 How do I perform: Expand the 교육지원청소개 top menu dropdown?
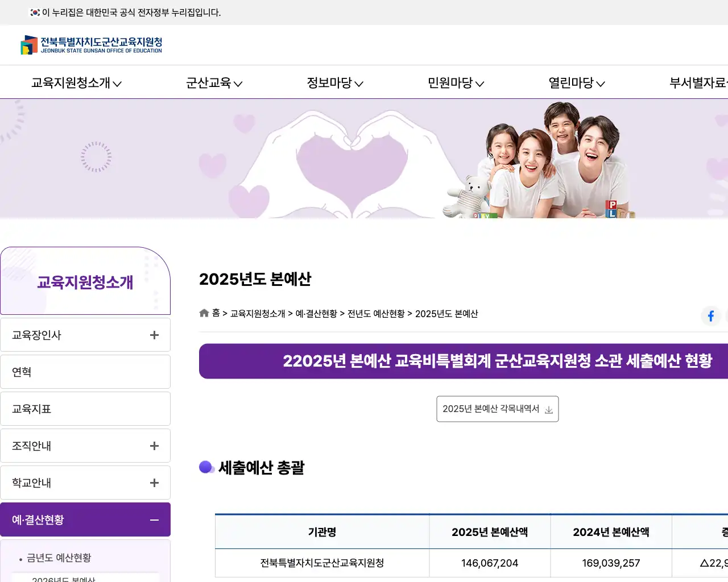76,83
